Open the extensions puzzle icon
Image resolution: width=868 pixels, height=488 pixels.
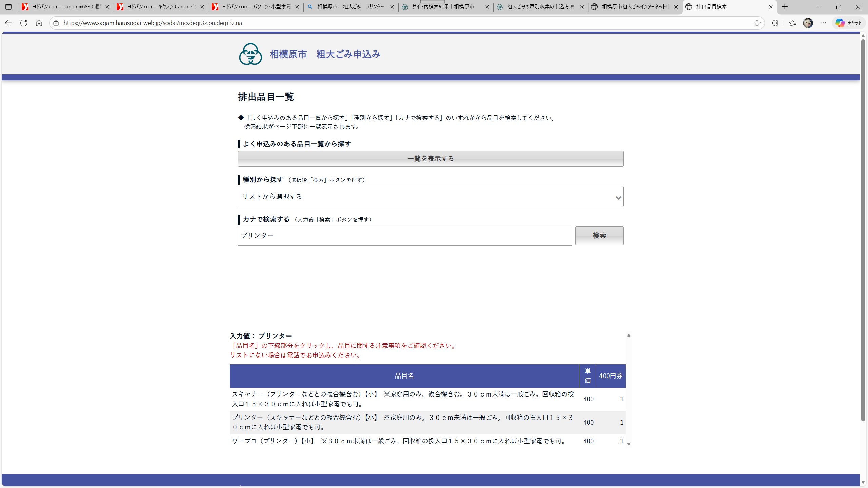[775, 23]
